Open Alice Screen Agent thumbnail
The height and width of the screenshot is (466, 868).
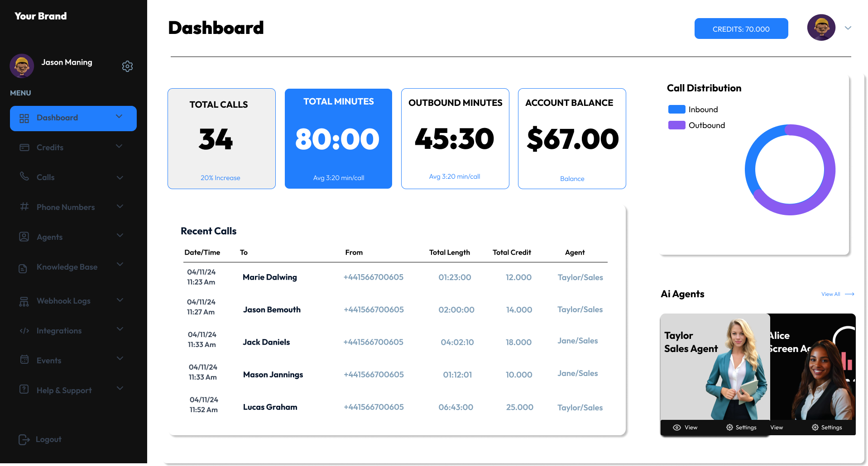813,366
